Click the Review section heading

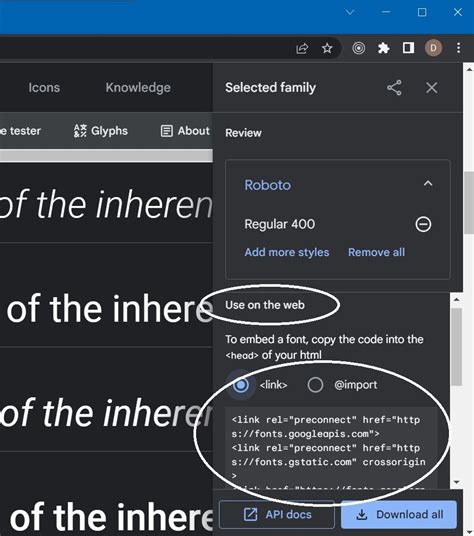pos(243,133)
